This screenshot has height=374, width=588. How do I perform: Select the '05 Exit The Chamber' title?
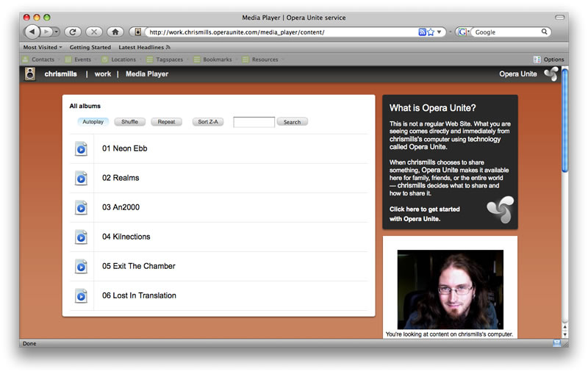139,266
